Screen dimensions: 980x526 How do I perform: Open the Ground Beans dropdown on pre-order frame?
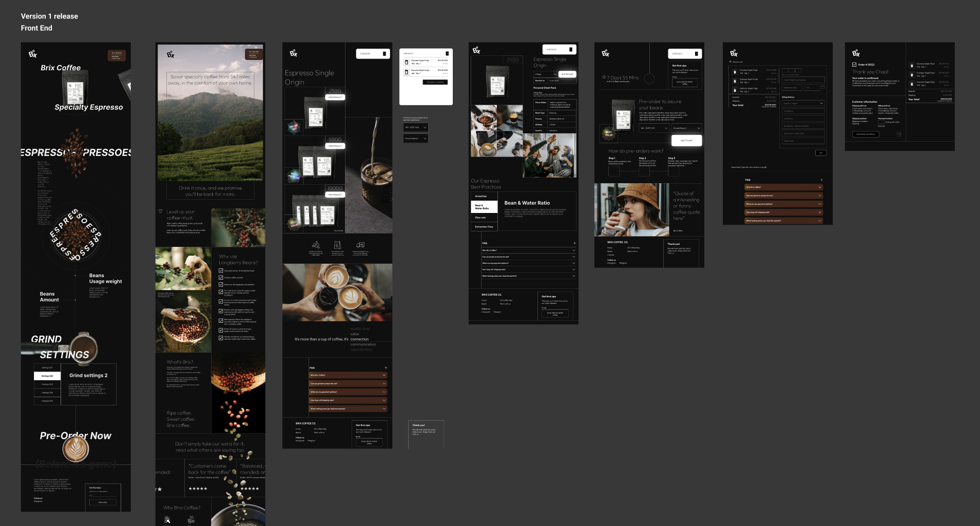(686, 128)
